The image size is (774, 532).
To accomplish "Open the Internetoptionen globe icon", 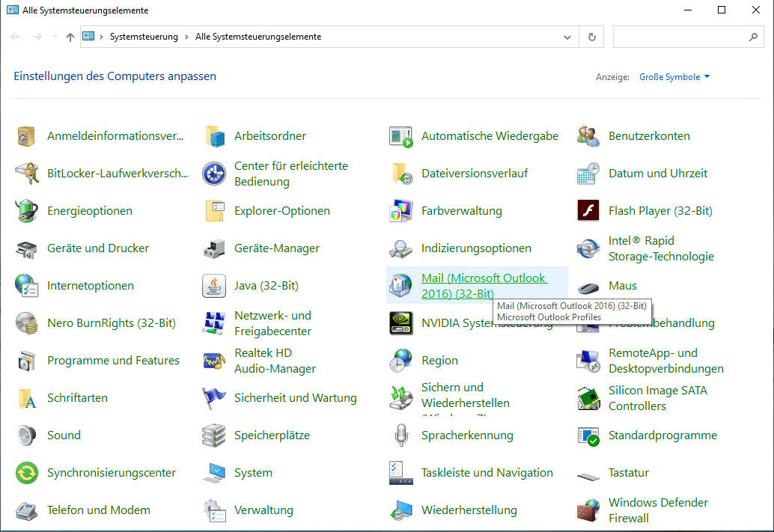I will [27, 287].
